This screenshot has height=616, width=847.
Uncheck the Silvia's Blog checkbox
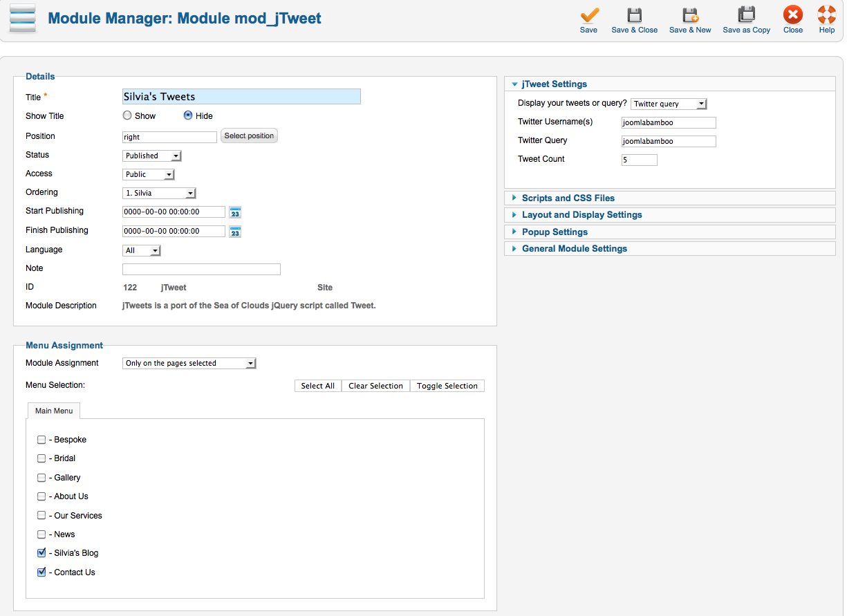click(x=41, y=553)
